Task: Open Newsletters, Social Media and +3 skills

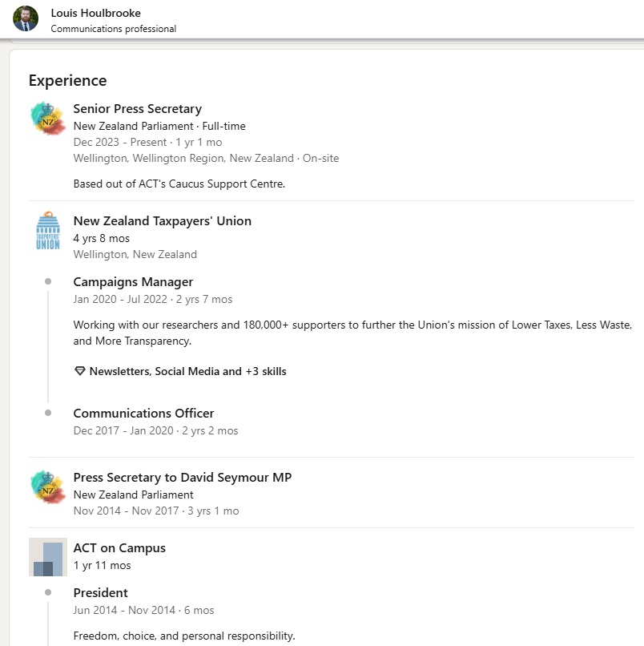Action: 187,372
